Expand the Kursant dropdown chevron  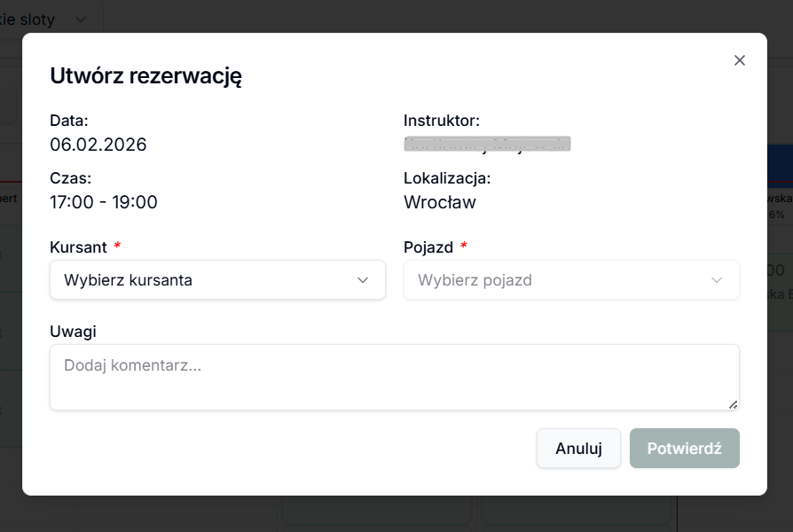[363, 280]
